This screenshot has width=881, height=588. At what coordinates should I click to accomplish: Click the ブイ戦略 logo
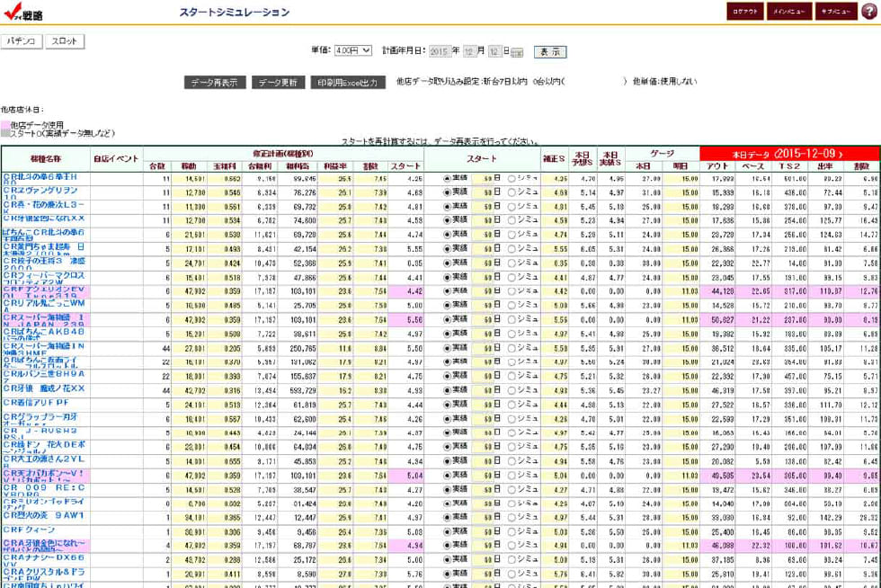pyautogui.click(x=23, y=12)
